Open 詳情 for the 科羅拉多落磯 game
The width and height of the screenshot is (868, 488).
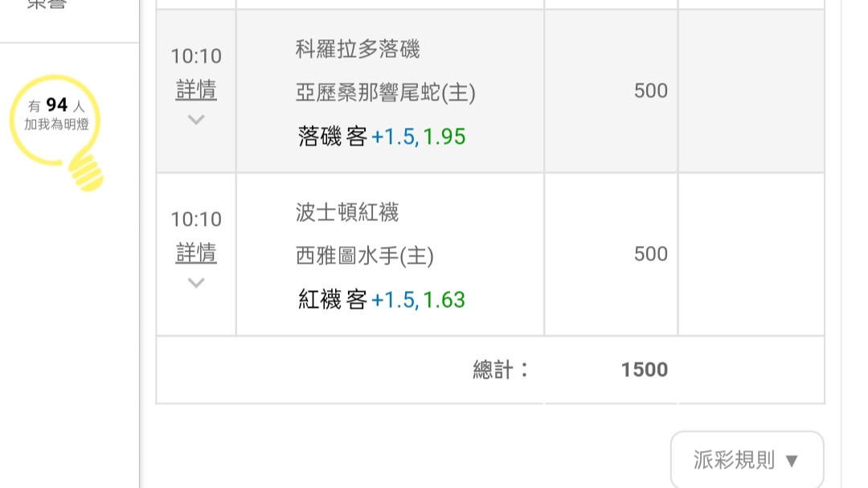pos(196,90)
